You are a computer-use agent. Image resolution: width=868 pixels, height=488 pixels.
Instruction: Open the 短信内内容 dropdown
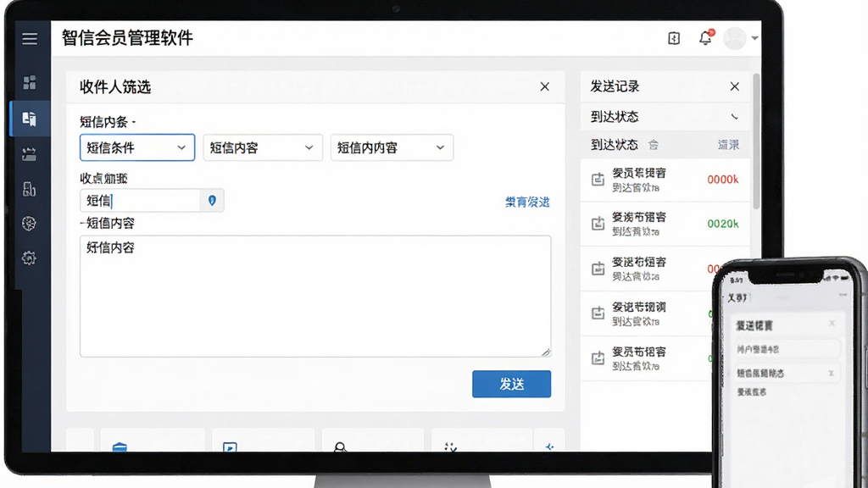(x=392, y=147)
